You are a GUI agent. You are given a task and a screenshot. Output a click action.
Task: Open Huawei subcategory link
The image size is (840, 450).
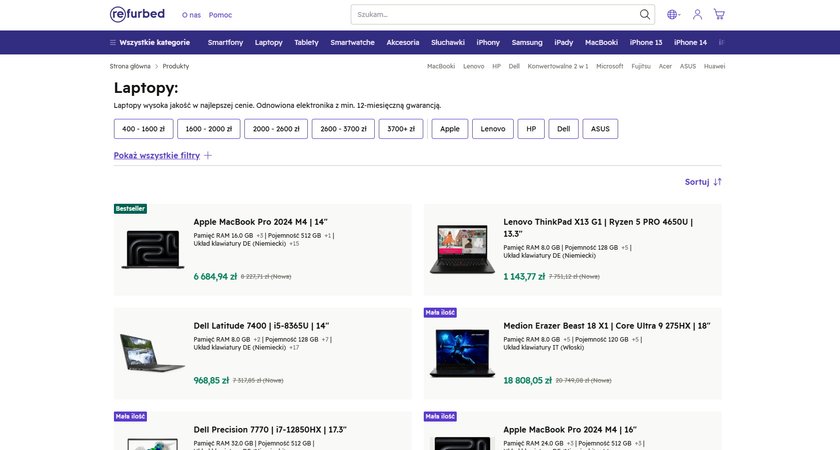[x=714, y=66]
